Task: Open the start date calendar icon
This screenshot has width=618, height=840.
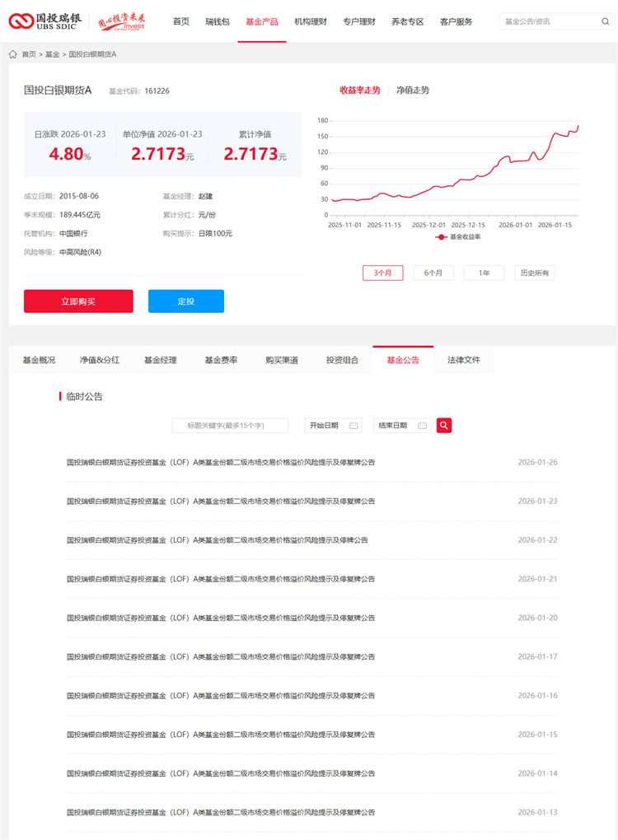Action: [x=353, y=426]
